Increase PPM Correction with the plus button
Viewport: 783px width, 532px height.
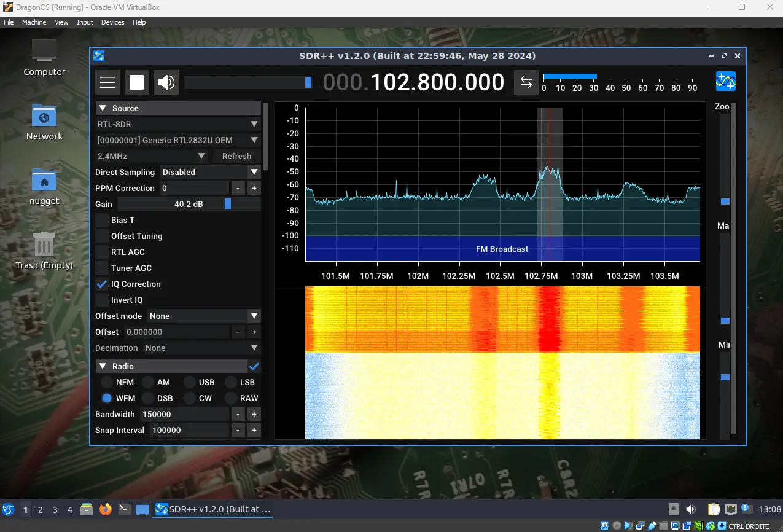click(254, 188)
